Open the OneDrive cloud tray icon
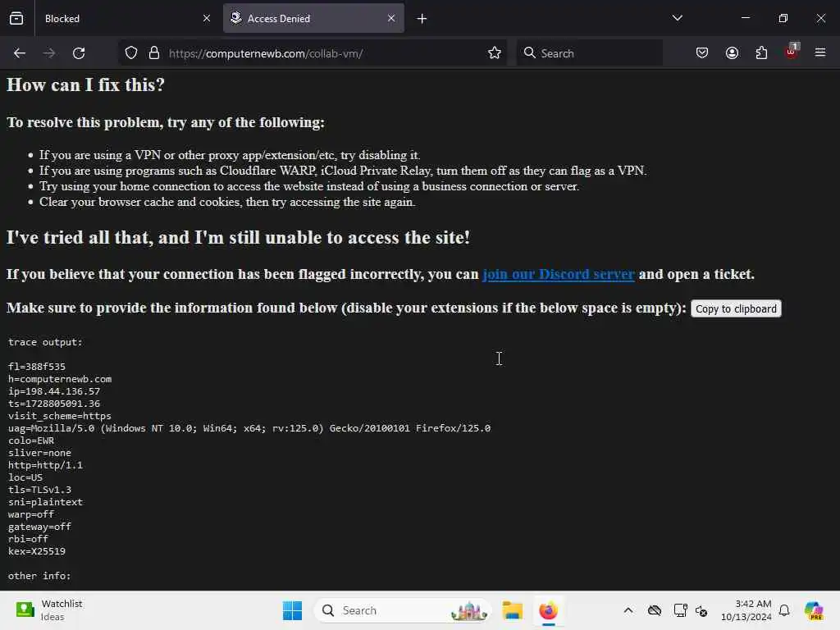 655,610
